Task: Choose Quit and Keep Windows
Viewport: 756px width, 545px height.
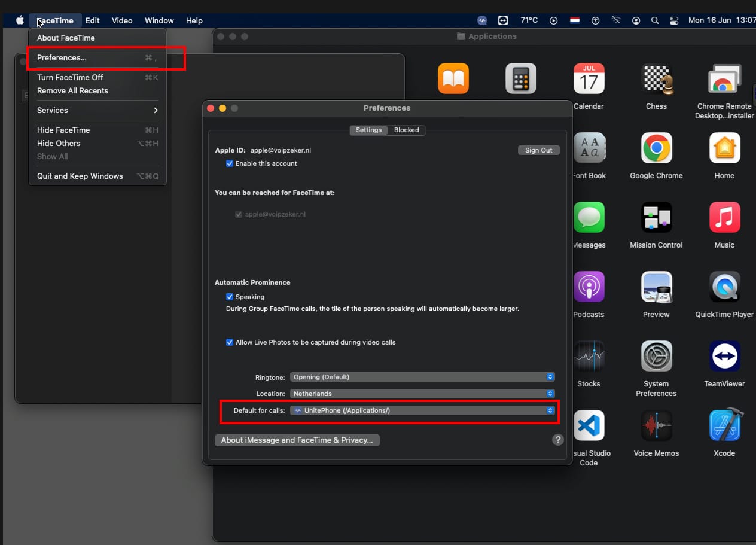Action: [97, 176]
